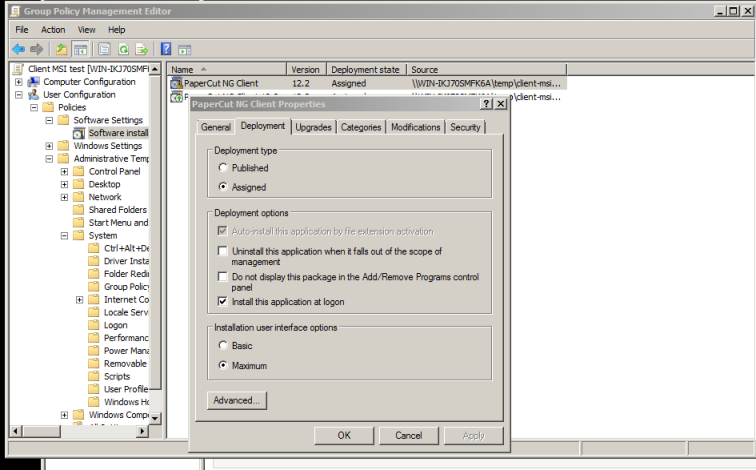Enable uninstall when out of management scope
The height and width of the screenshot is (470, 756).
222,251
